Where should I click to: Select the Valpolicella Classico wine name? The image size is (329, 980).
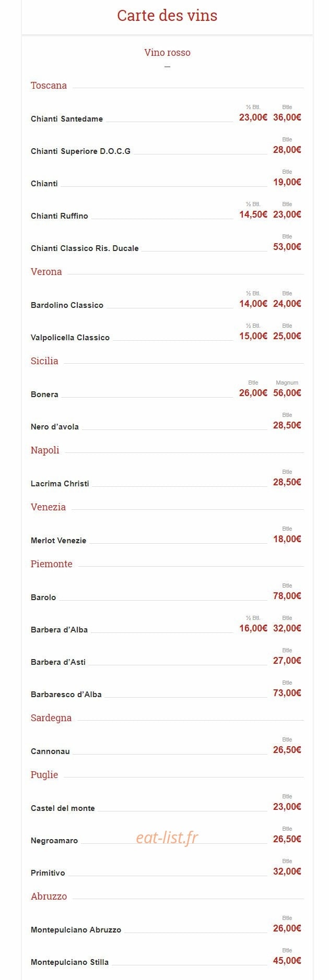[70, 338]
